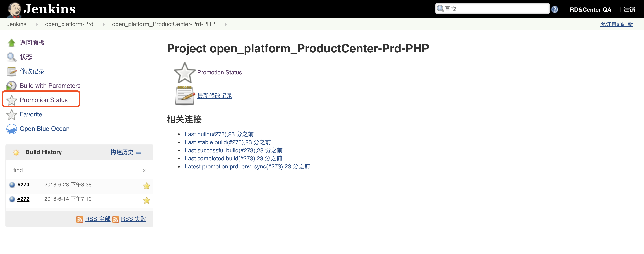Click the magnifier 状态 icon in sidebar
Viewport: 644px width, 254px height.
click(x=11, y=57)
